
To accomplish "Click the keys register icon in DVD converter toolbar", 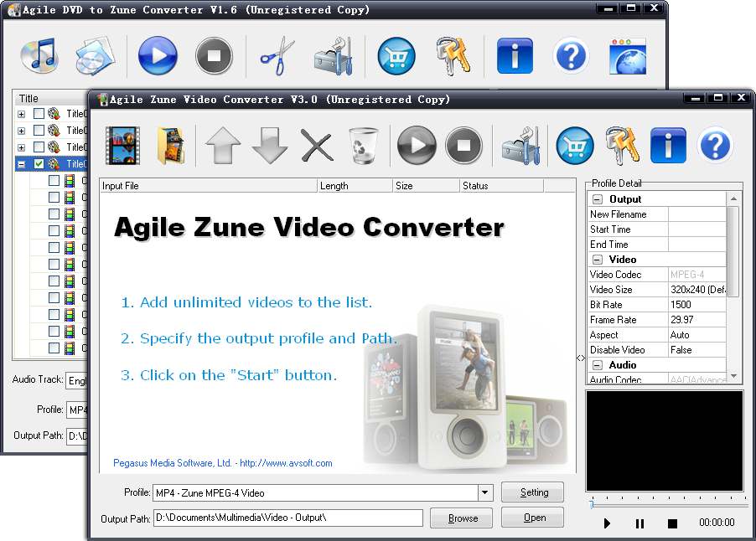I will point(453,56).
